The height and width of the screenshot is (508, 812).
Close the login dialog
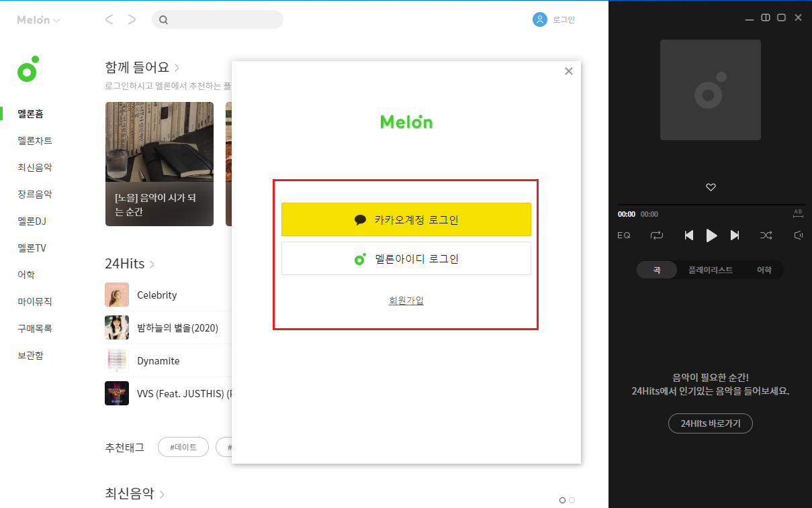(569, 71)
